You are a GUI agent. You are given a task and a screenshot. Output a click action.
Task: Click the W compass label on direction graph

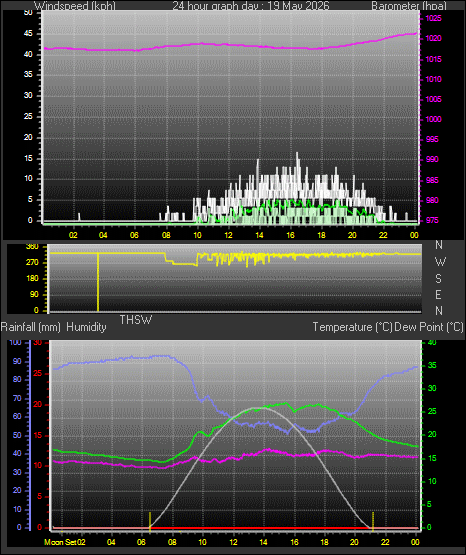(440, 262)
